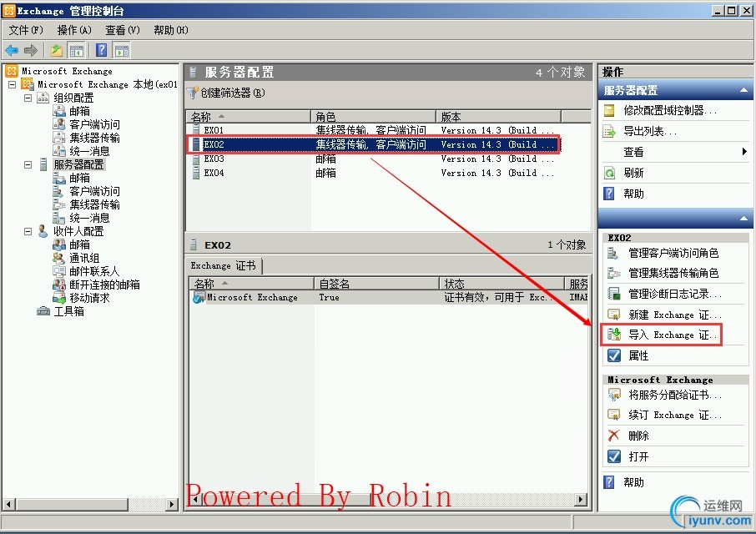Click the 导入 Exchange 证书 icon
The image size is (756, 534).
pyautogui.click(x=613, y=335)
